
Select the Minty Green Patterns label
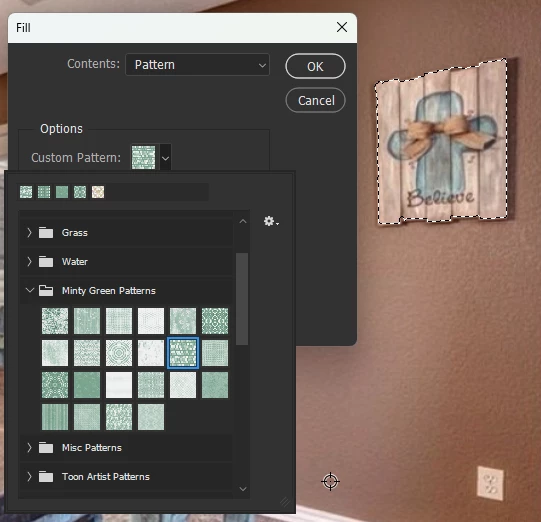[109, 291]
